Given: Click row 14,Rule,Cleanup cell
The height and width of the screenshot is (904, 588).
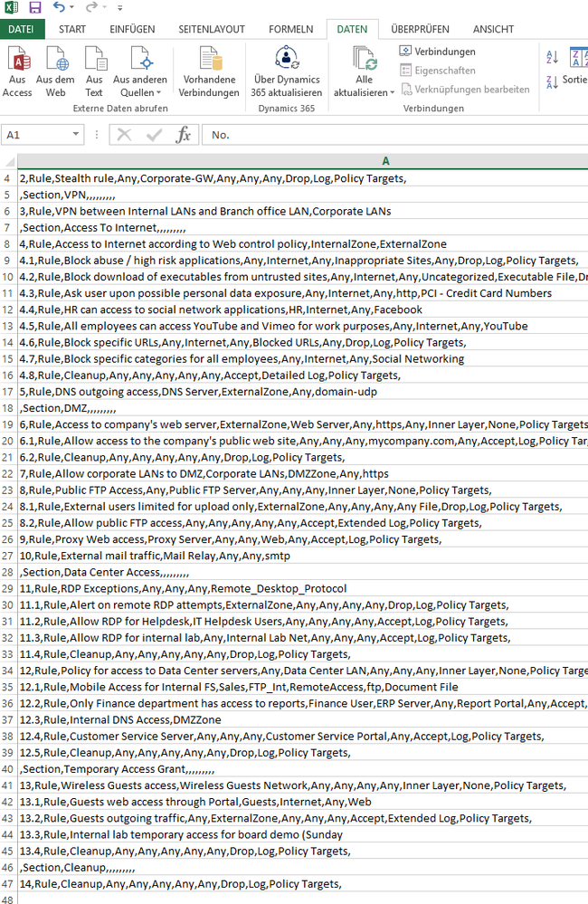Looking at the screenshot, I should pyautogui.click(x=303, y=884).
